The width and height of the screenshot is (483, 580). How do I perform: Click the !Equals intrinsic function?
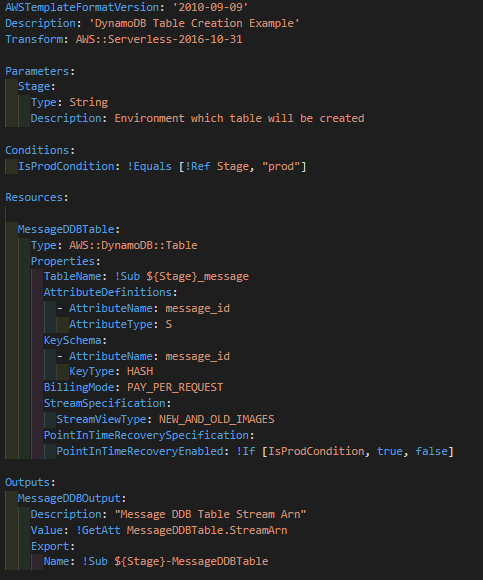pos(149,166)
